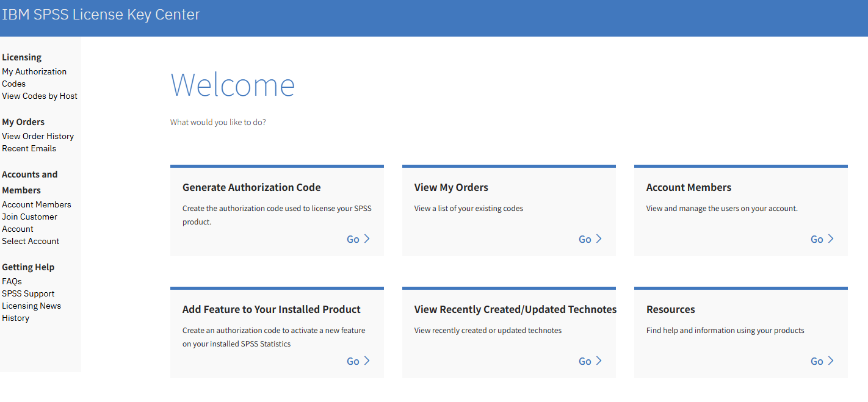Image resolution: width=868 pixels, height=402 pixels.
Task: Click the Resources card title
Action: (670, 309)
